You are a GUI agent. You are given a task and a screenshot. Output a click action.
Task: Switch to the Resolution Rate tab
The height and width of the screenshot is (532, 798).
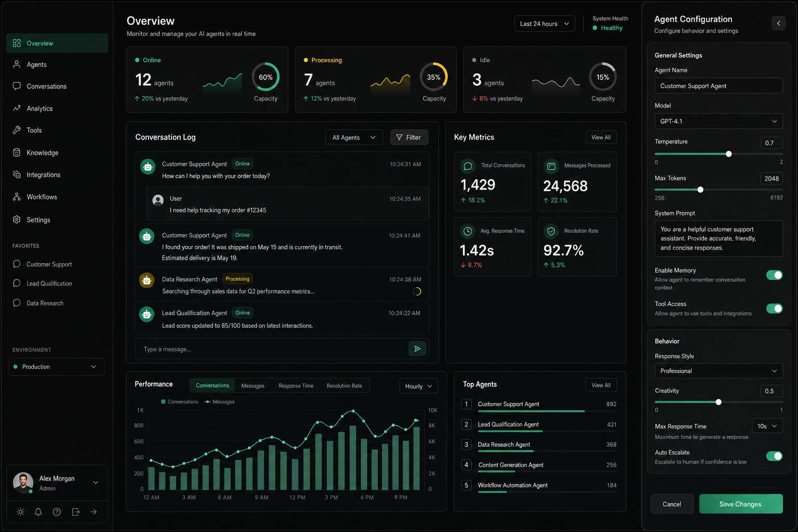click(344, 386)
